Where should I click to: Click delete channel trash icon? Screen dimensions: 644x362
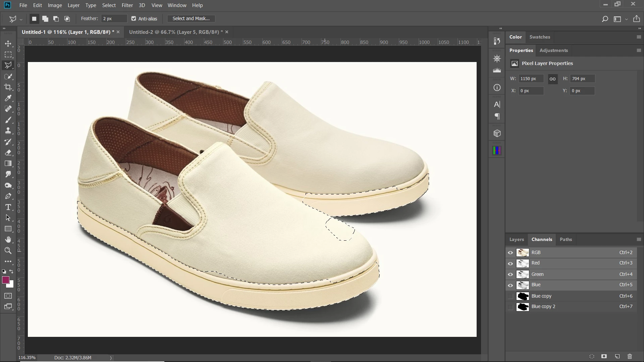pyautogui.click(x=630, y=356)
